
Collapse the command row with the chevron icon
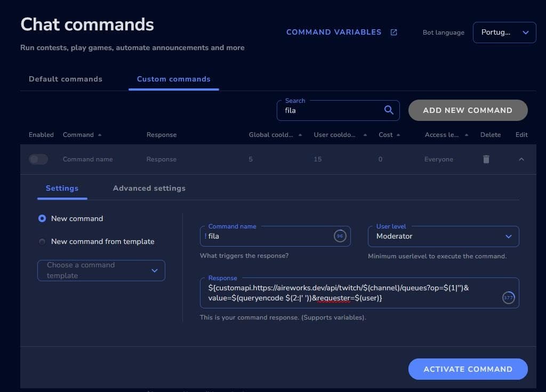521,159
